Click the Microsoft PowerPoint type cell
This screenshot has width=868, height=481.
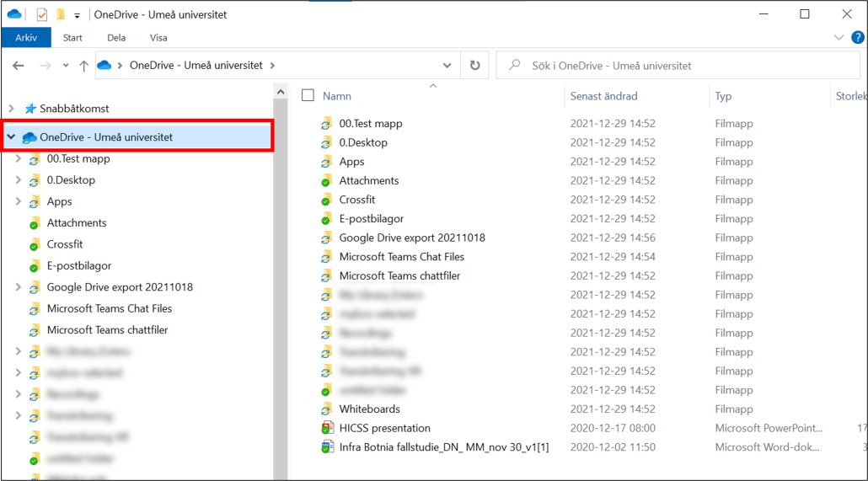pyautogui.click(x=769, y=428)
